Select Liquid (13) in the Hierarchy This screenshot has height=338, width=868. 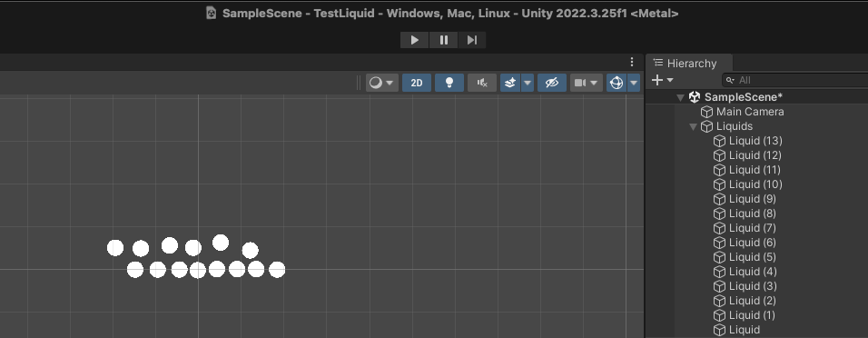[x=755, y=141]
